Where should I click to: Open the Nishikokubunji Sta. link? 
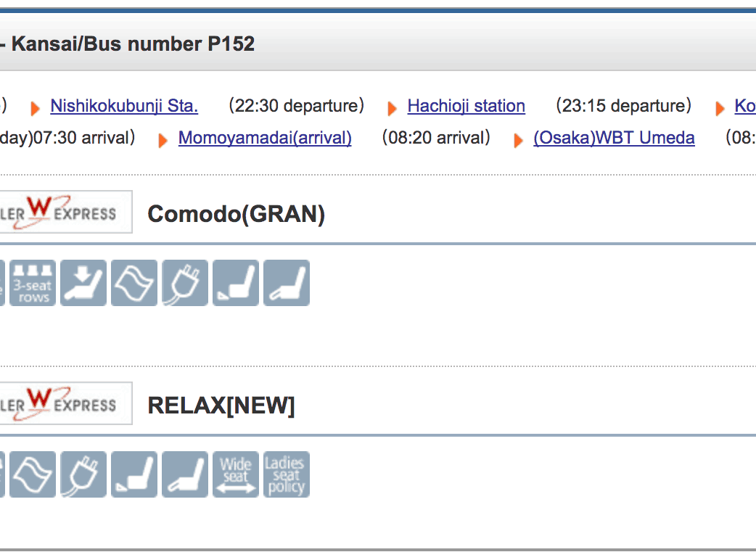pos(124,106)
